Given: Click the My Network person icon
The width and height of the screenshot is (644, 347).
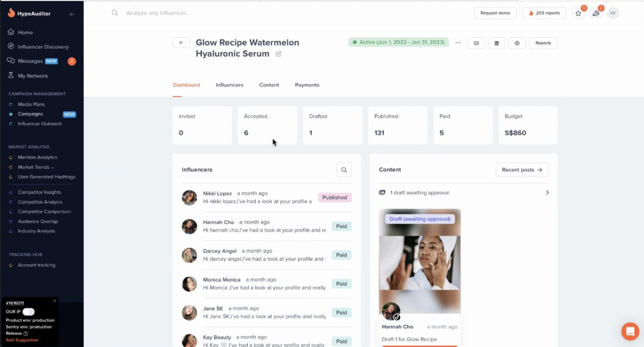Looking at the screenshot, I should click(x=11, y=75).
